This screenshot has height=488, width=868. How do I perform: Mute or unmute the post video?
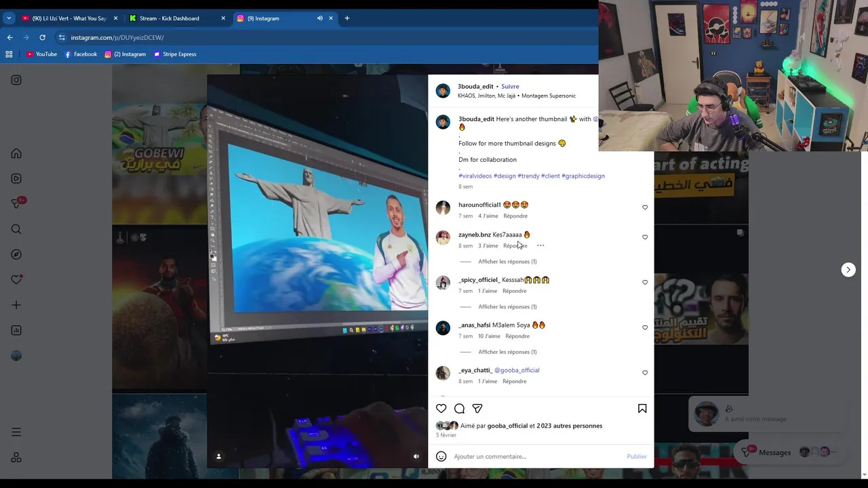[416, 456]
